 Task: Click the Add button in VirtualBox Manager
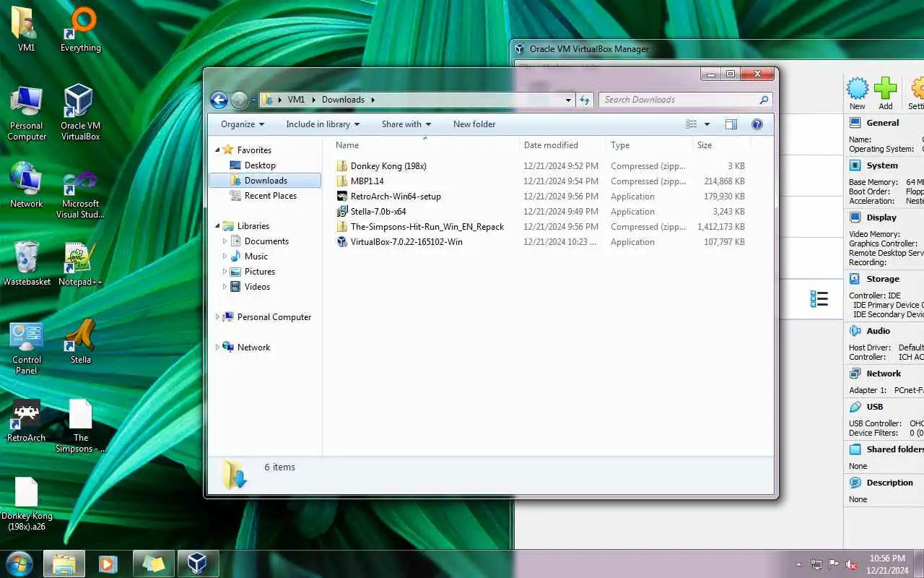(886, 94)
